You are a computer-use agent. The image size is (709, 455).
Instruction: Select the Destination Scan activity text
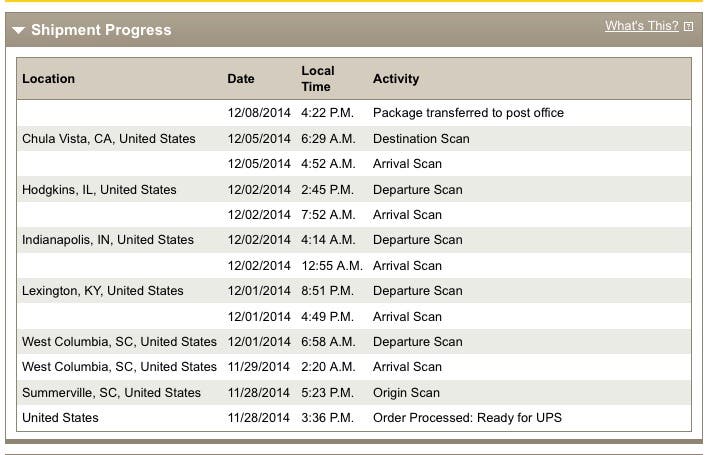coord(421,139)
